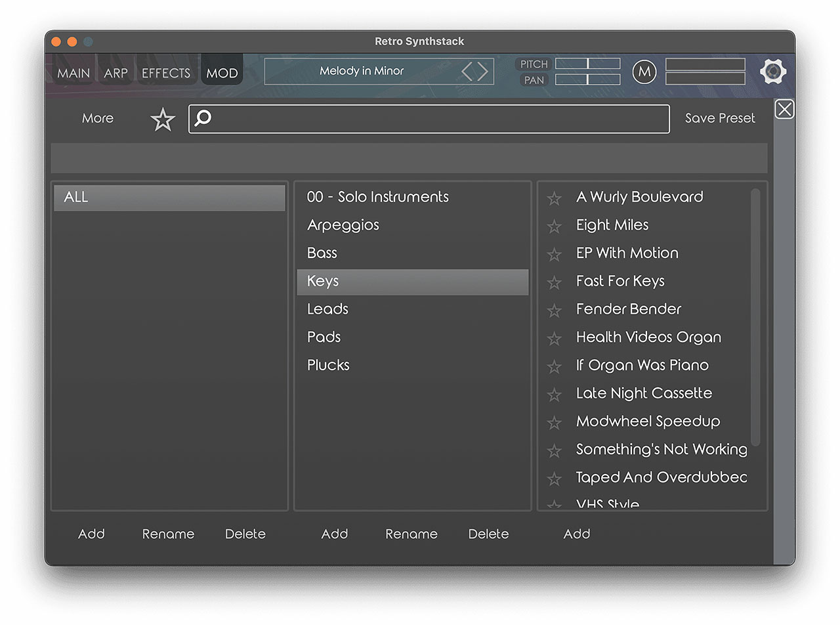Open the Melody in Minor preset selector

pyautogui.click(x=362, y=71)
